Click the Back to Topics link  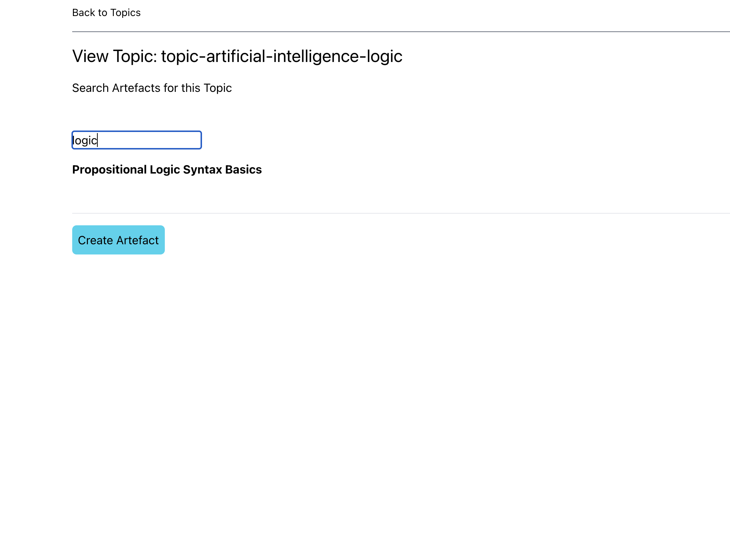point(106,13)
